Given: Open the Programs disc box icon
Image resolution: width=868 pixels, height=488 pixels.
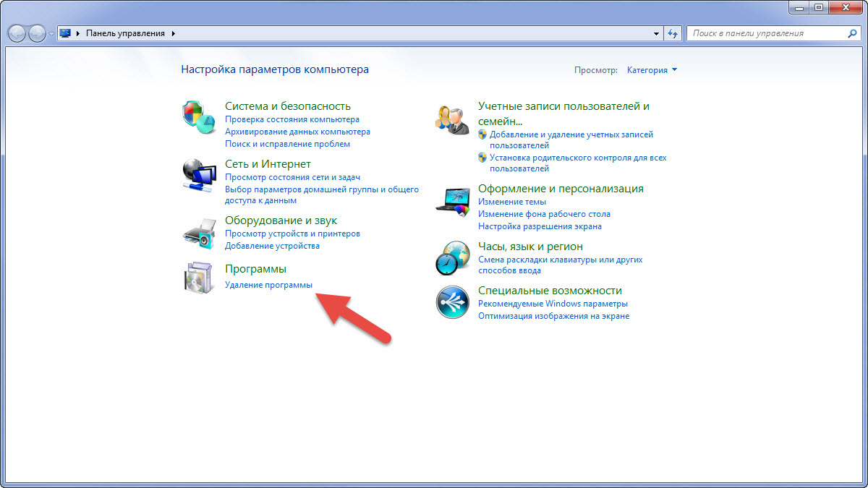Looking at the screenshot, I should pos(198,278).
